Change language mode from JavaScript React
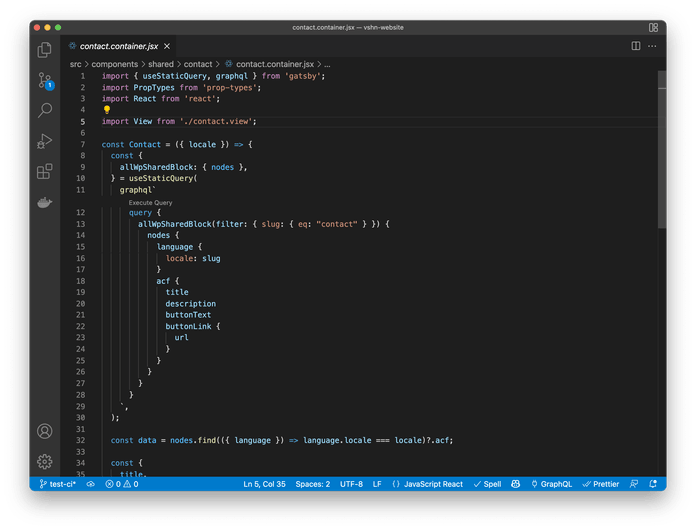696x530 pixels. (x=427, y=484)
